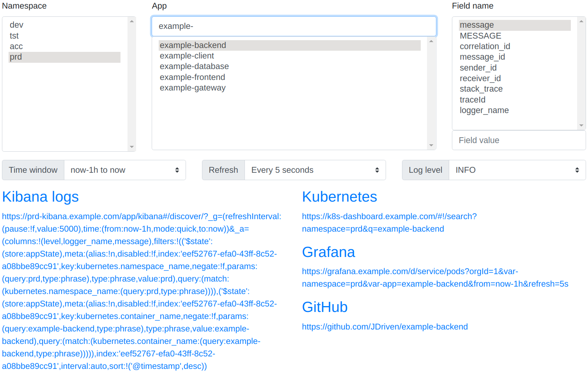The height and width of the screenshot is (372, 588).
Task: Choose example-frontend in the App list
Action: 290,77
